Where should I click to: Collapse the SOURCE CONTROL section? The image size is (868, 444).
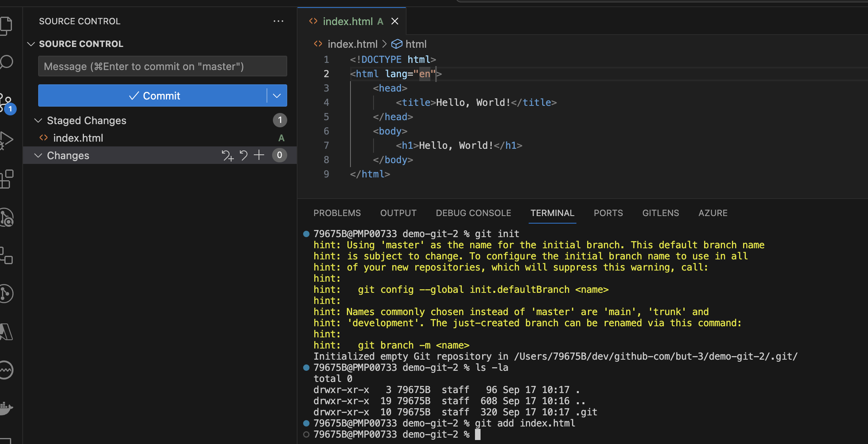[x=31, y=44]
